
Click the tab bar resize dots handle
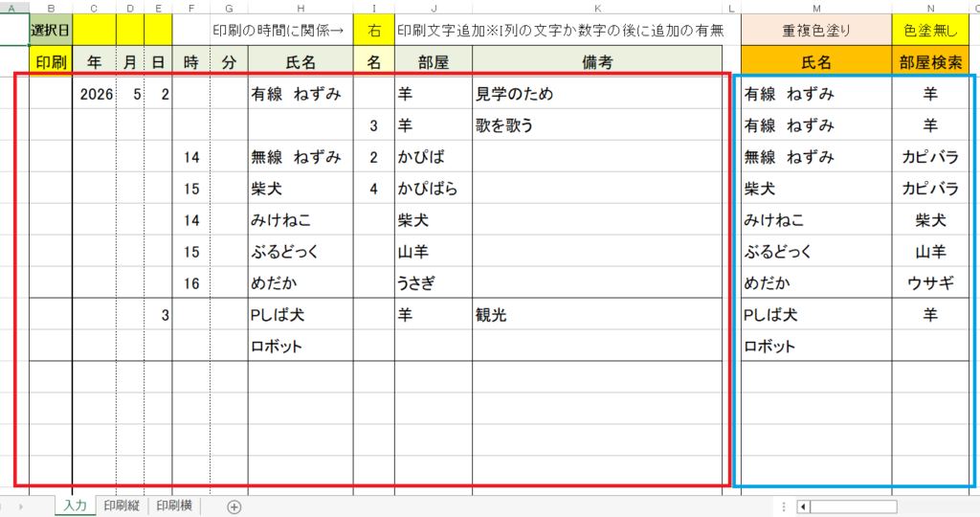784,506
